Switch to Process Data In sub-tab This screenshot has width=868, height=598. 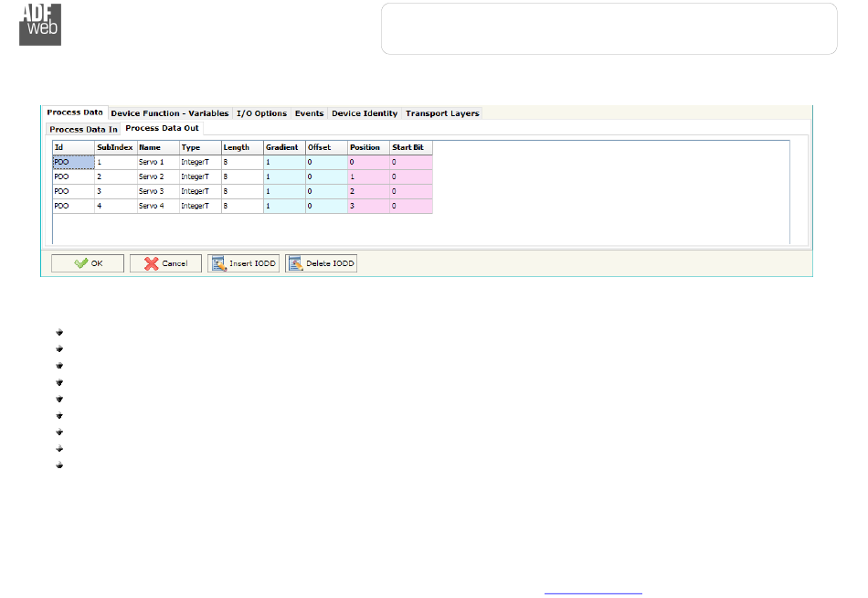tap(83, 129)
